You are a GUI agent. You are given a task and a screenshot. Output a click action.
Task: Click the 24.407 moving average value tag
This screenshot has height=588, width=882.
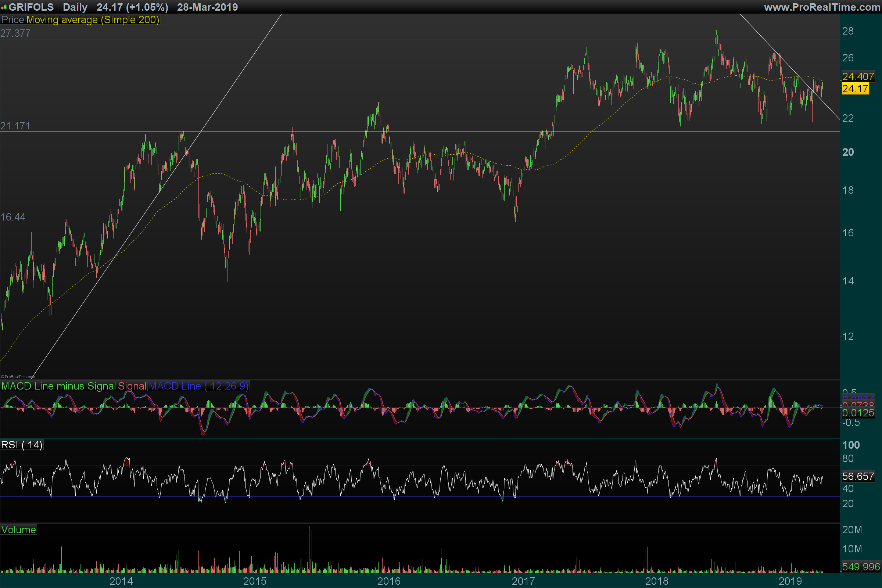click(x=858, y=76)
